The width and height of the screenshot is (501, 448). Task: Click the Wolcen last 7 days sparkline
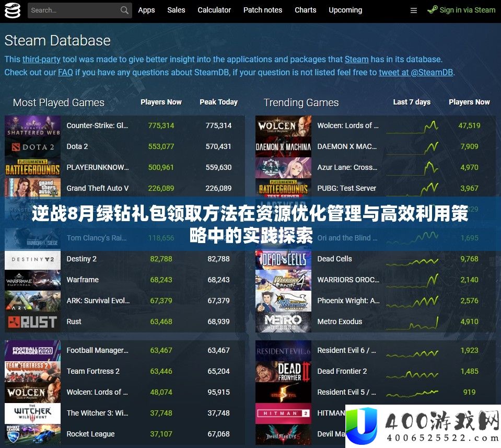click(x=412, y=127)
